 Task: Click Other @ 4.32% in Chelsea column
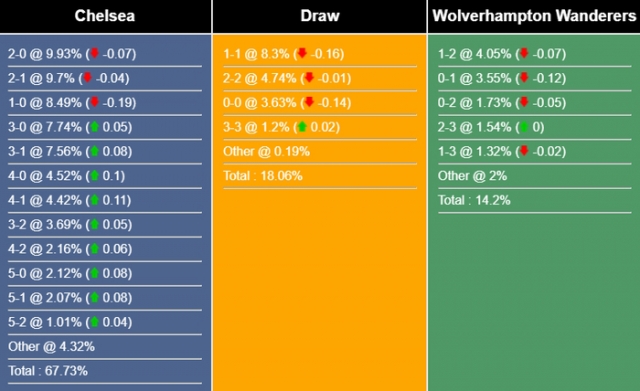pos(51,347)
